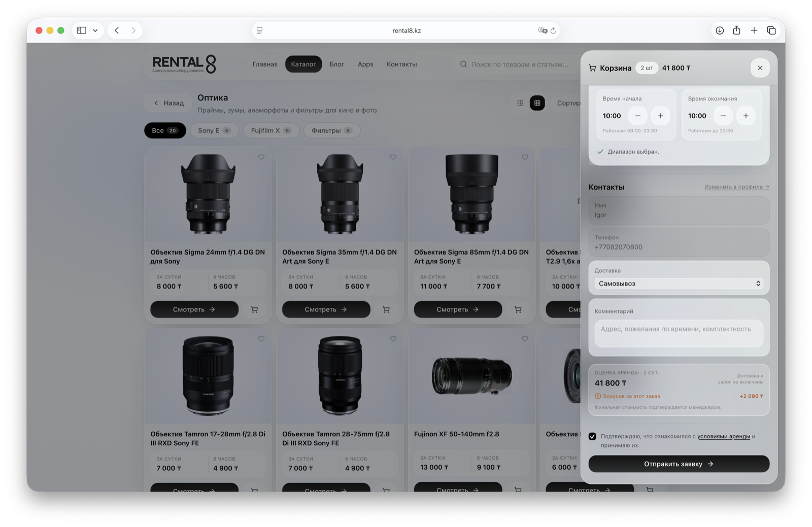
Task: Switch to compact grid view icon
Action: 520,103
